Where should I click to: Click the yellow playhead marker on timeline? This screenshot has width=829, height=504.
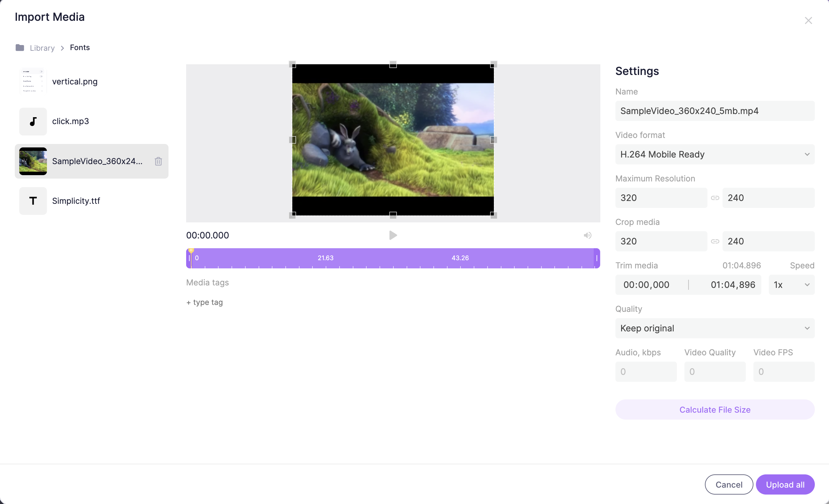191,251
